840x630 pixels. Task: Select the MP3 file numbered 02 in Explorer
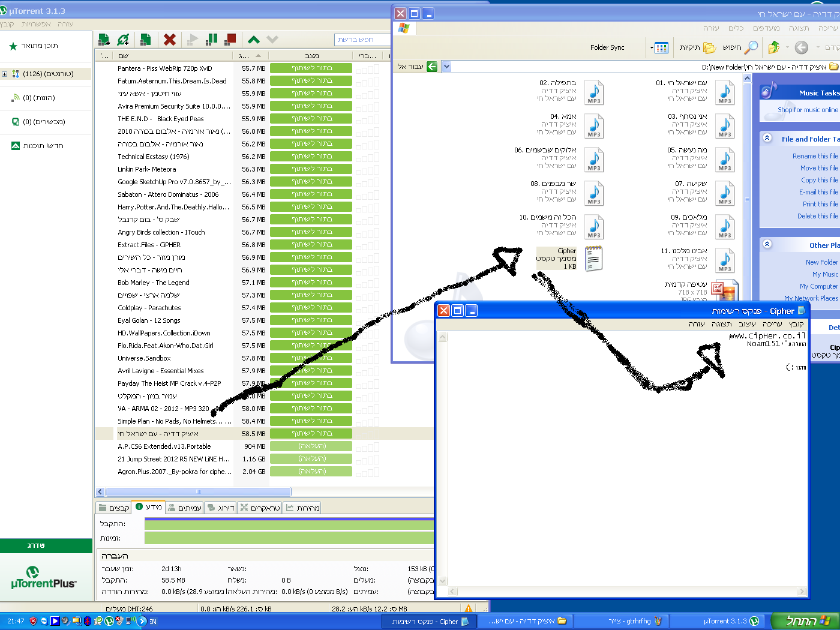click(594, 92)
